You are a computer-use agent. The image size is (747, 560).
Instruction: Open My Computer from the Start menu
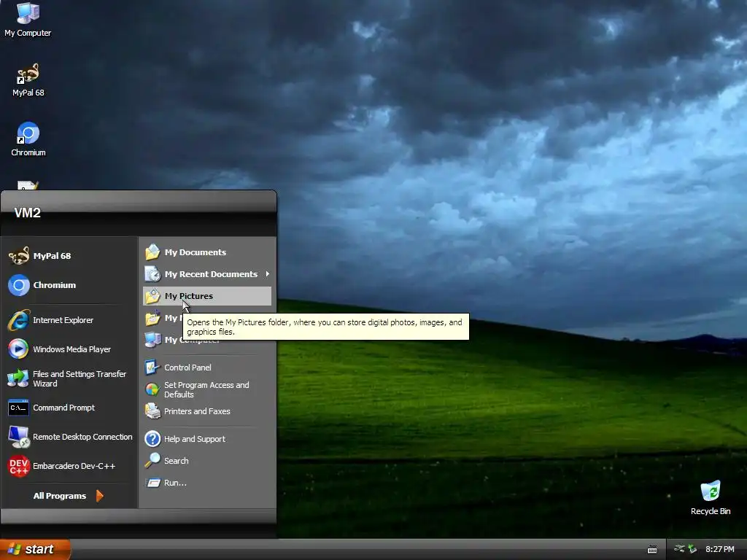[207, 340]
